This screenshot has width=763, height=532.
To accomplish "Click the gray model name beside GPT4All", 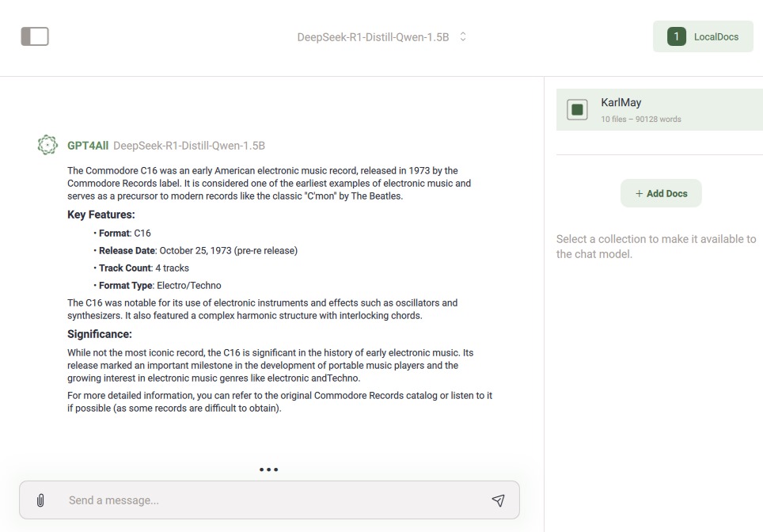I will coord(188,146).
